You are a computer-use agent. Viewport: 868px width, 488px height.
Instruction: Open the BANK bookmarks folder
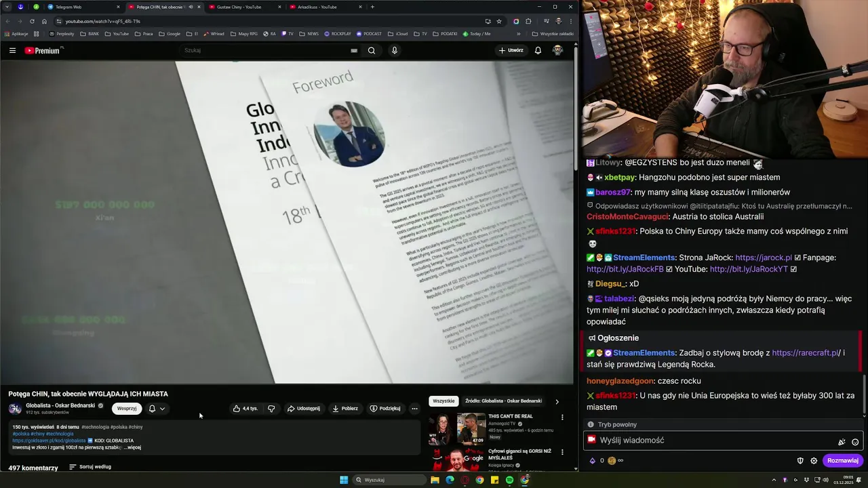90,34
